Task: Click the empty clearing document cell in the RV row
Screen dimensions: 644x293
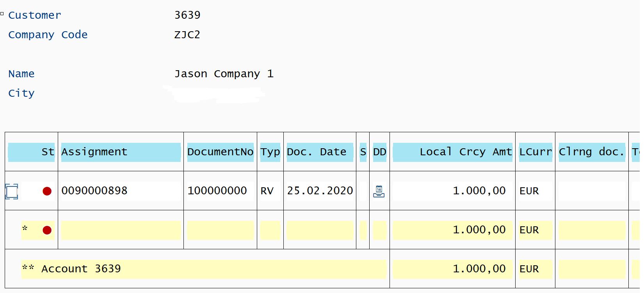Action: click(592, 191)
